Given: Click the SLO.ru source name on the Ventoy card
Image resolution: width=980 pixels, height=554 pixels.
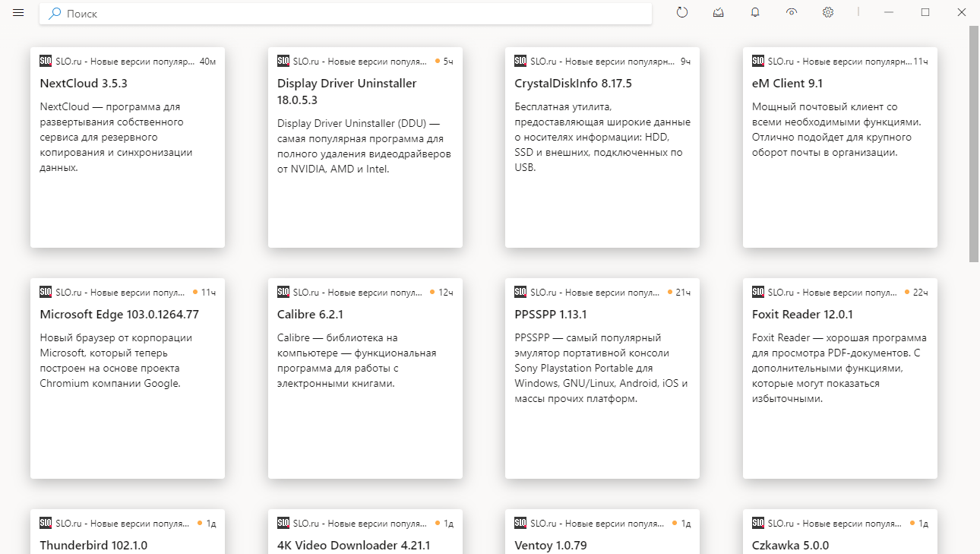Looking at the screenshot, I should [596, 523].
